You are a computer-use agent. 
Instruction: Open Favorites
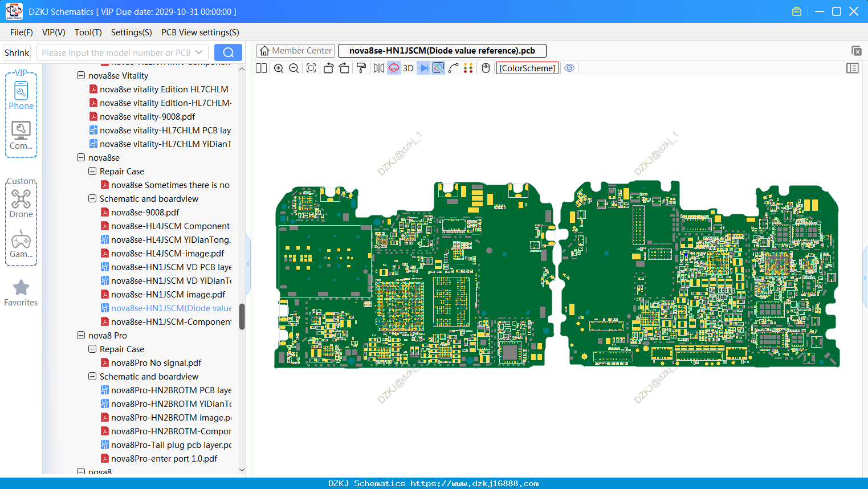(x=21, y=294)
